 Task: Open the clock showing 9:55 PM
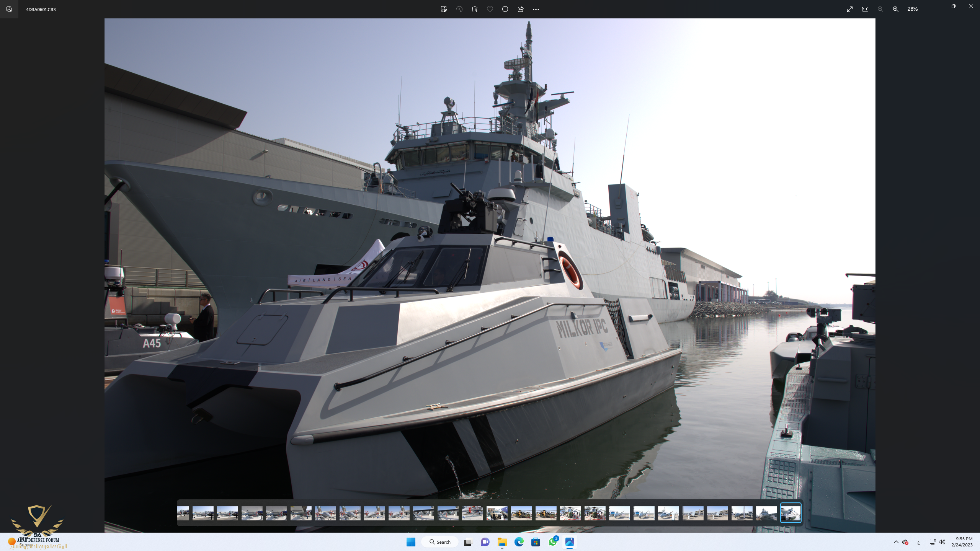pyautogui.click(x=962, y=542)
